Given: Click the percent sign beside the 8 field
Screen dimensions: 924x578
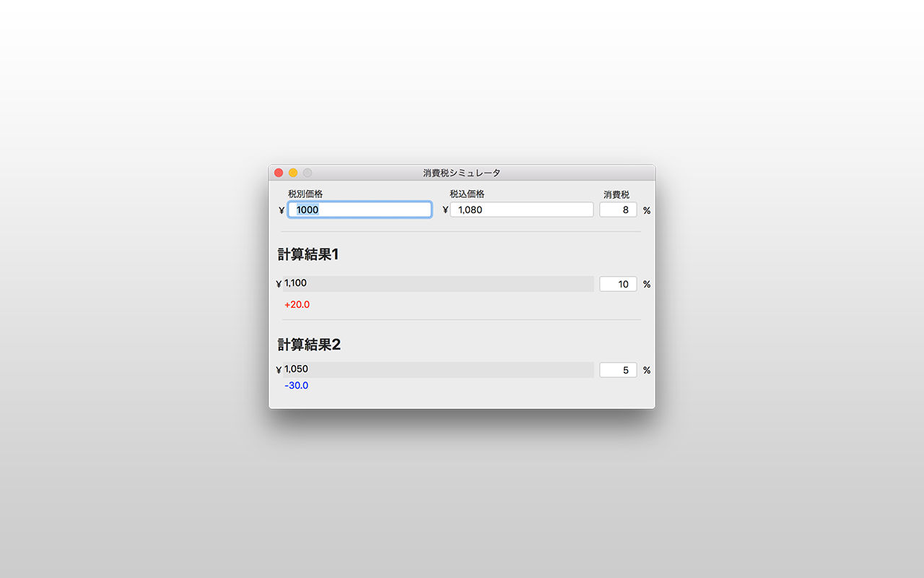Looking at the screenshot, I should pyautogui.click(x=647, y=210).
